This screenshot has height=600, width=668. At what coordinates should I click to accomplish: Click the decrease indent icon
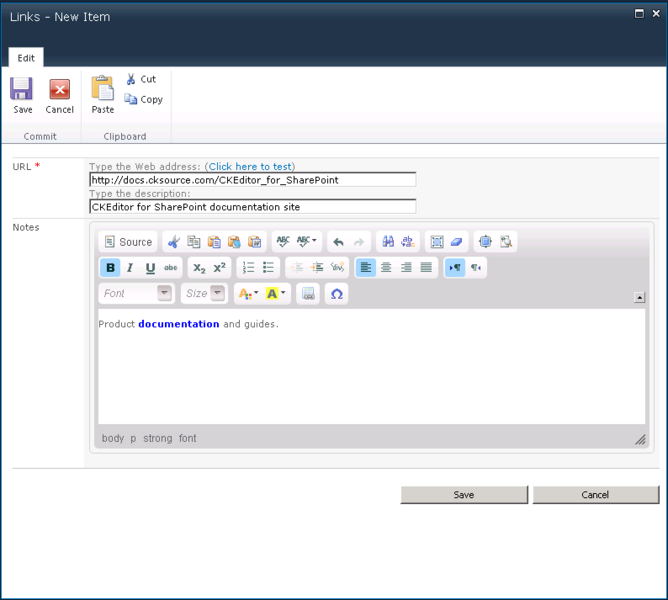(x=297, y=268)
